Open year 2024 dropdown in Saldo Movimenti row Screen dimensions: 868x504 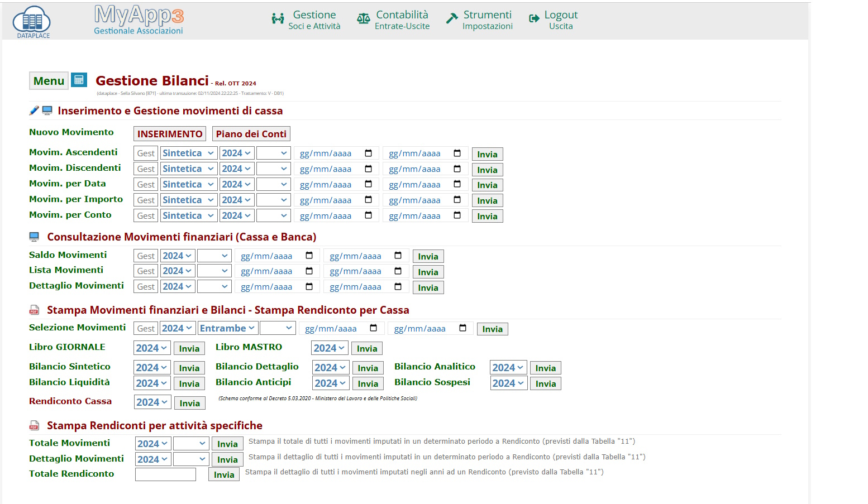(178, 256)
